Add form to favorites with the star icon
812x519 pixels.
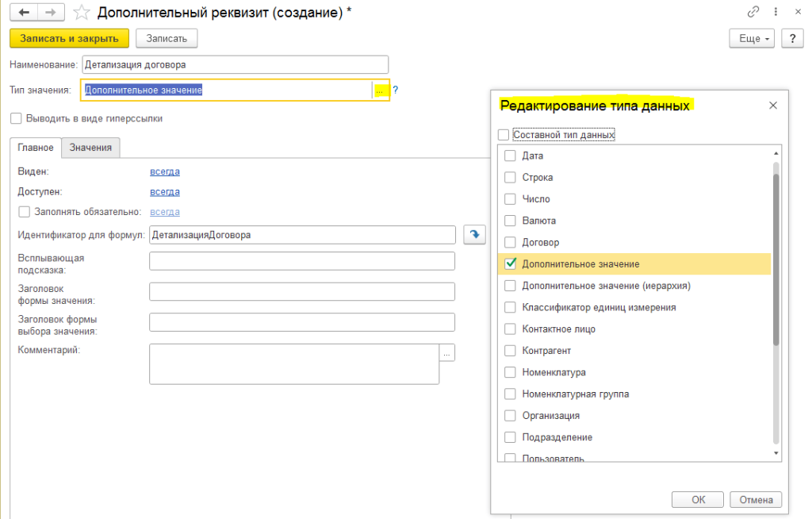point(82,13)
